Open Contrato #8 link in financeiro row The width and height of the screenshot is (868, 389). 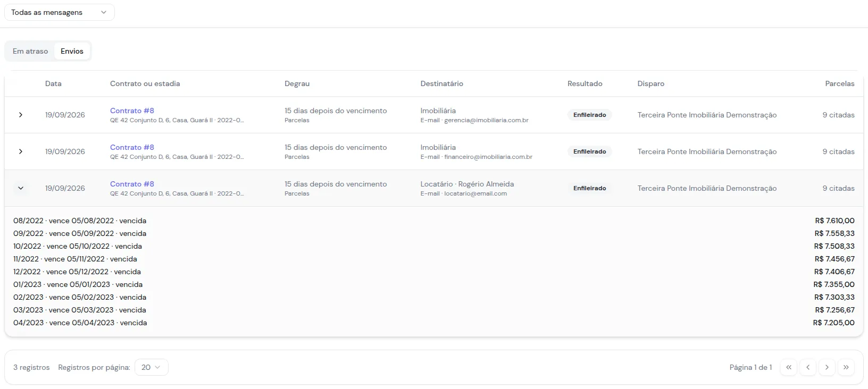click(132, 147)
